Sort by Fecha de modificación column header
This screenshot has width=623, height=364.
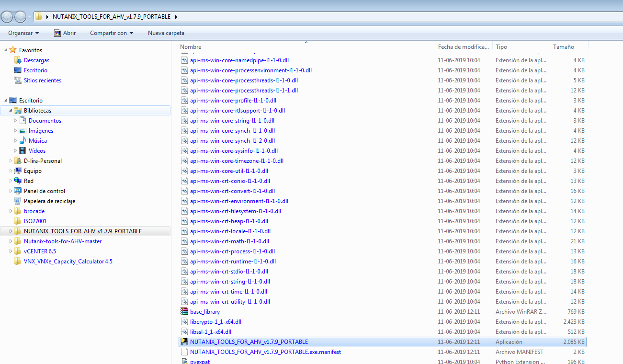(464, 47)
